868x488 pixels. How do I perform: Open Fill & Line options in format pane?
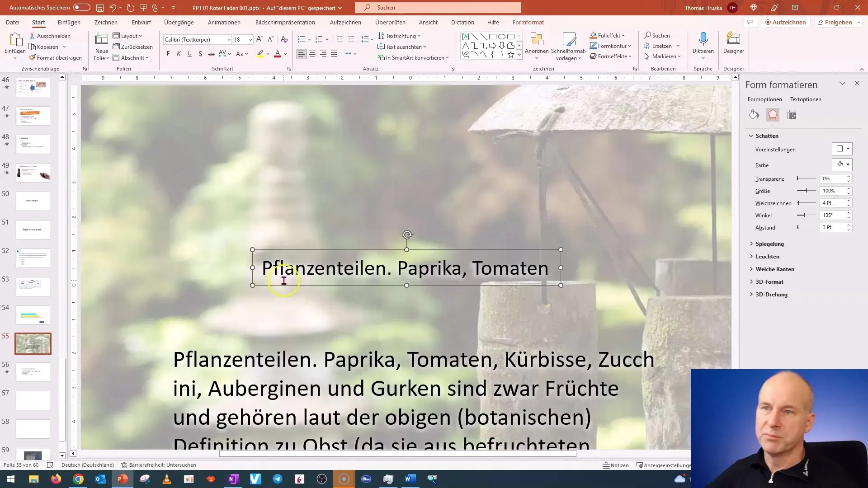[754, 115]
